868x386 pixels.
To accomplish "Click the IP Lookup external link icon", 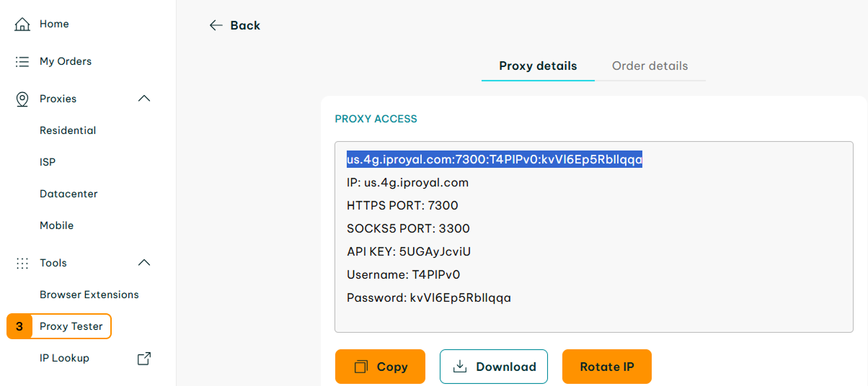I will (144, 358).
